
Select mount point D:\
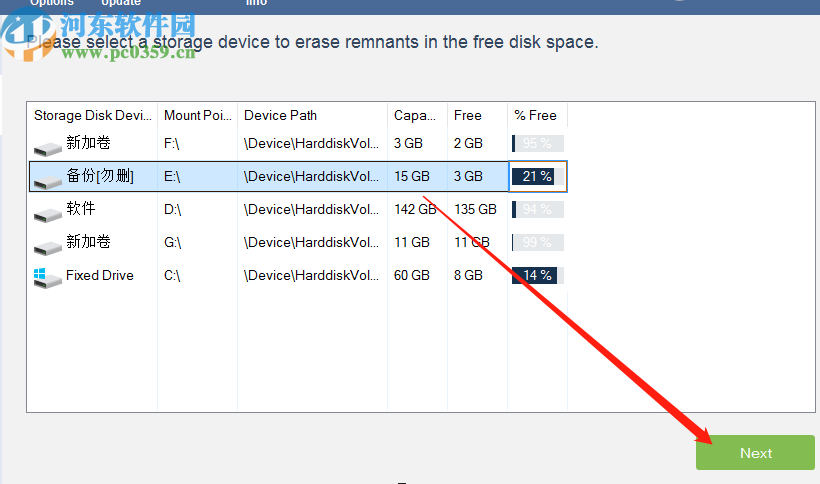tap(173, 209)
